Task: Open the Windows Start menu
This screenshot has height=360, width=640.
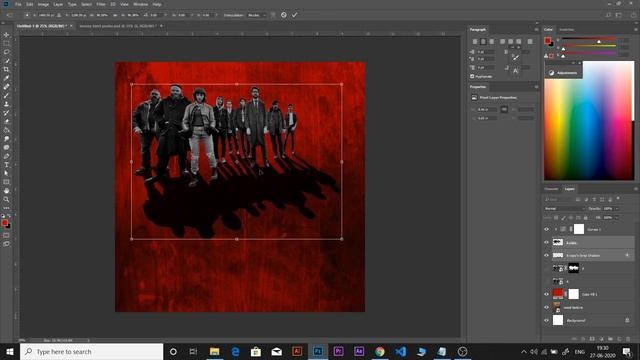Action: tap(9, 351)
